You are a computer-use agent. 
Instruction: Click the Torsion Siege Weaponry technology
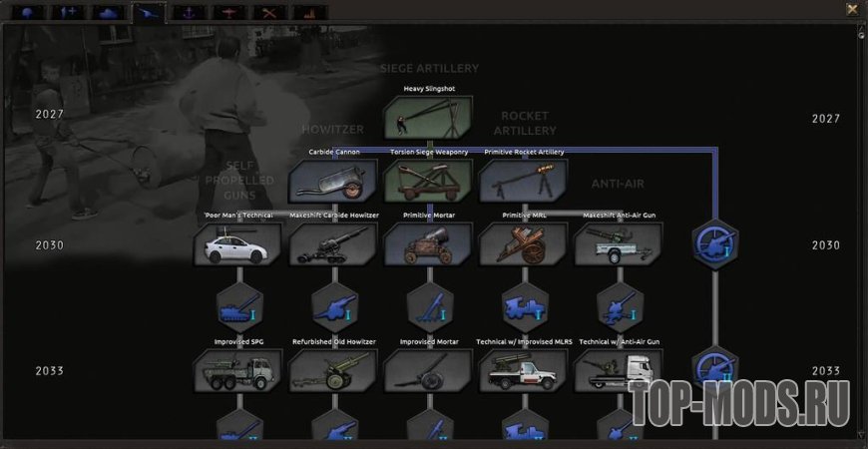(x=428, y=181)
